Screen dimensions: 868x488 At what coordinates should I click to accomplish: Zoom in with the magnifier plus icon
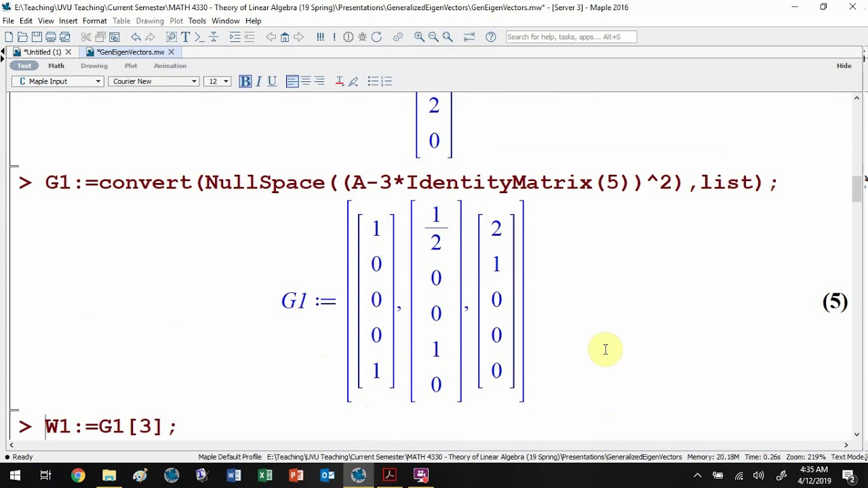[x=419, y=37]
